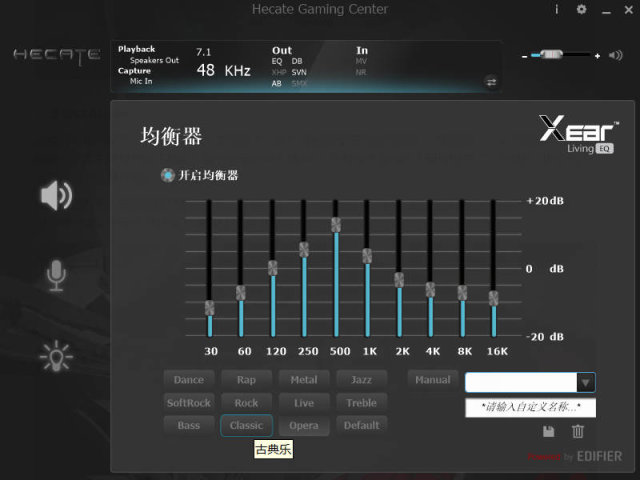Mute using the volume speaker icon
Image resolution: width=640 pixels, height=480 pixels.
[x=616, y=55]
